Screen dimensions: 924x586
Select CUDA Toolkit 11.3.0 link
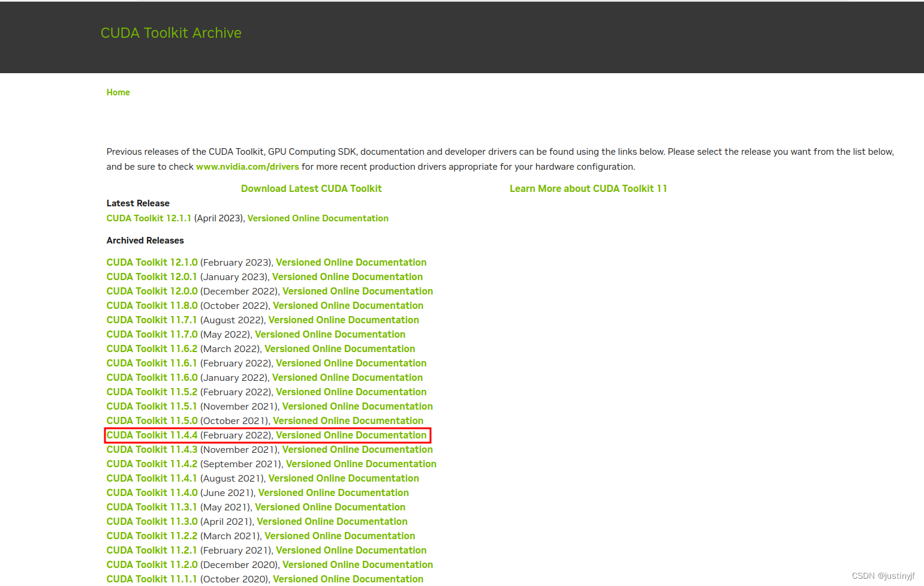pyautogui.click(x=152, y=521)
